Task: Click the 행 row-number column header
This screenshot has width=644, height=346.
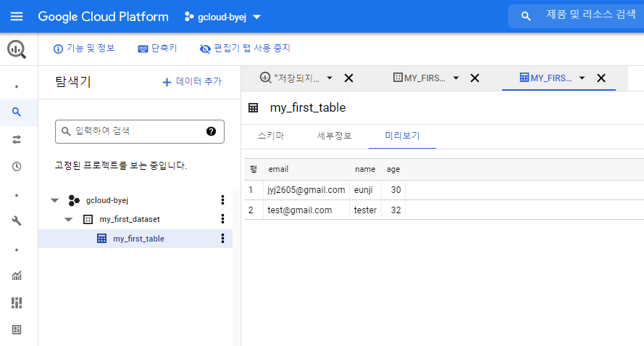Action: 254,169
